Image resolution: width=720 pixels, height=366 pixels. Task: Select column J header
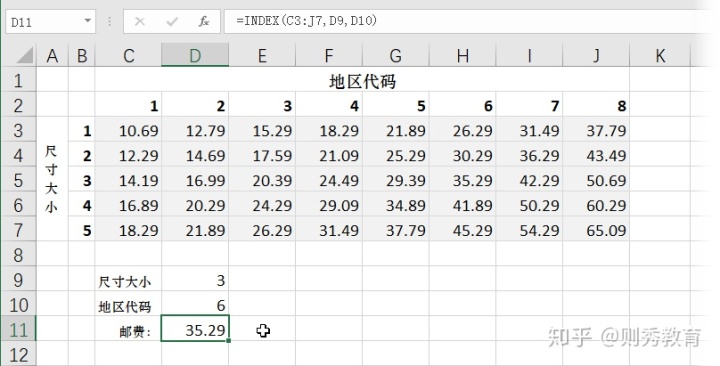tap(596, 56)
